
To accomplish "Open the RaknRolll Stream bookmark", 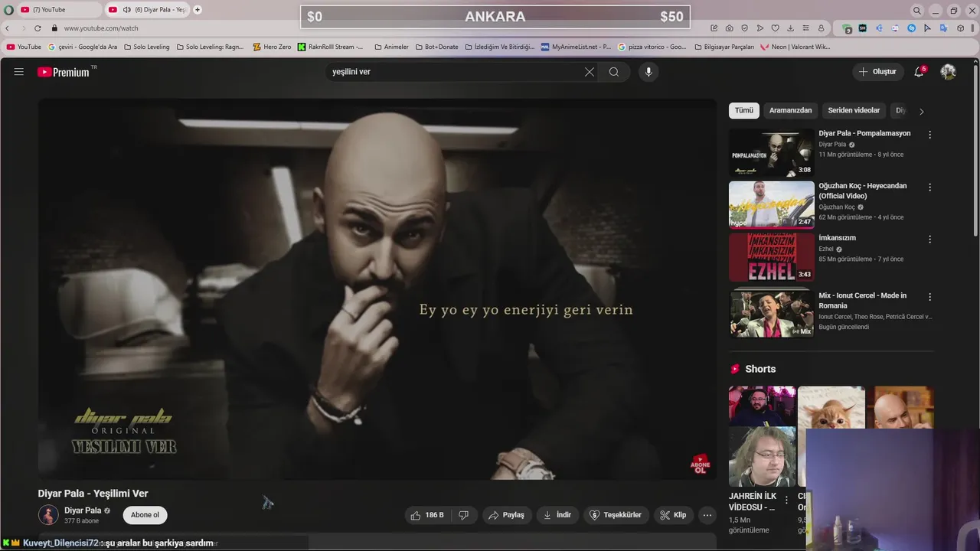I will click(x=331, y=47).
